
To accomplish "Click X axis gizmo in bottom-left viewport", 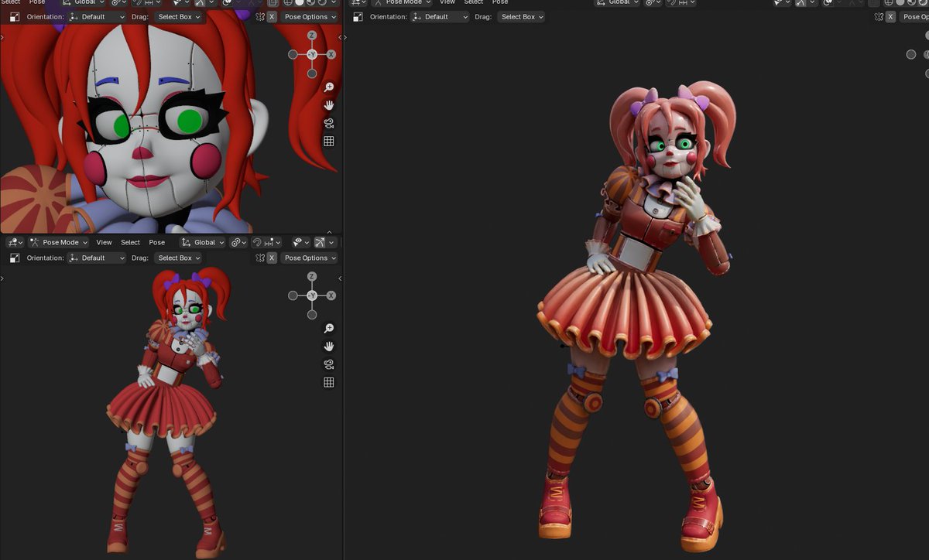I will [x=331, y=295].
